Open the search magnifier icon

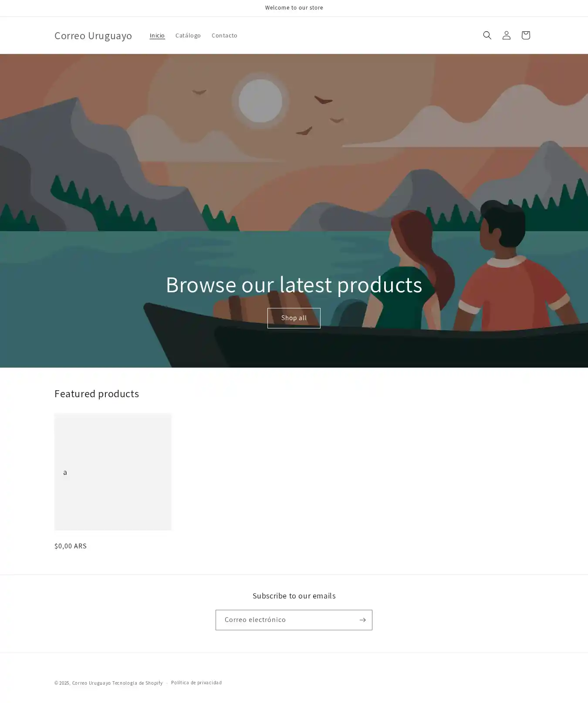[487, 35]
